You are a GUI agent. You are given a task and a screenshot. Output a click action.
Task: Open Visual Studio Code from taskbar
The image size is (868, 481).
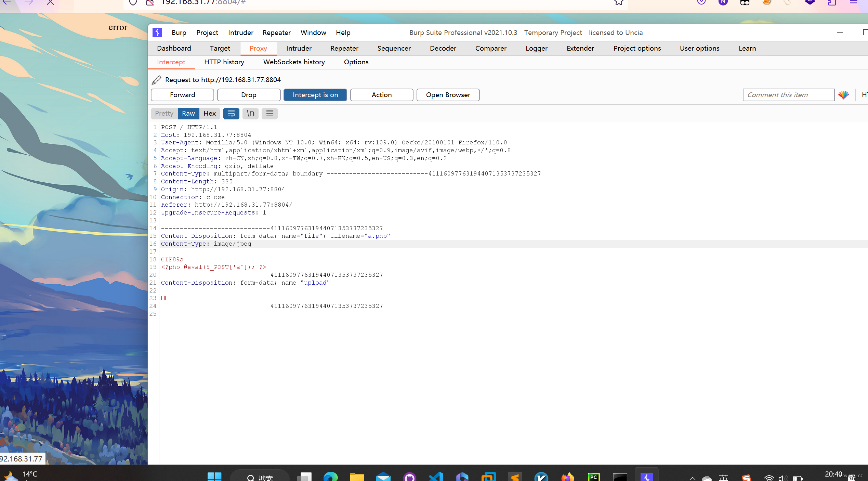point(436,476)
